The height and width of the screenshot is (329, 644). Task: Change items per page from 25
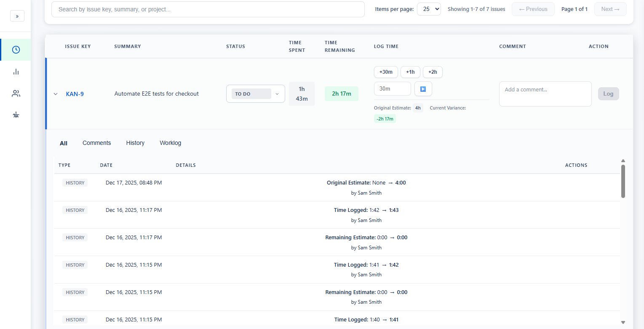[x=429, y=8]
